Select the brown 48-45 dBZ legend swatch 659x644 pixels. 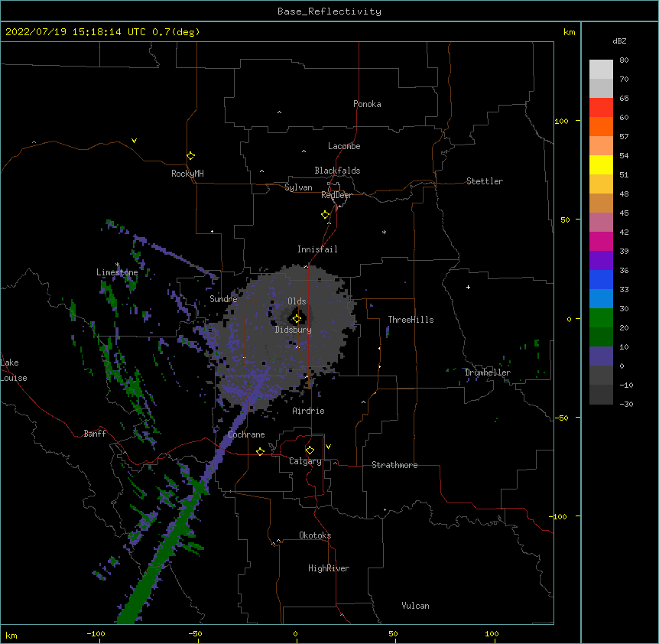[x=601, y=203]
